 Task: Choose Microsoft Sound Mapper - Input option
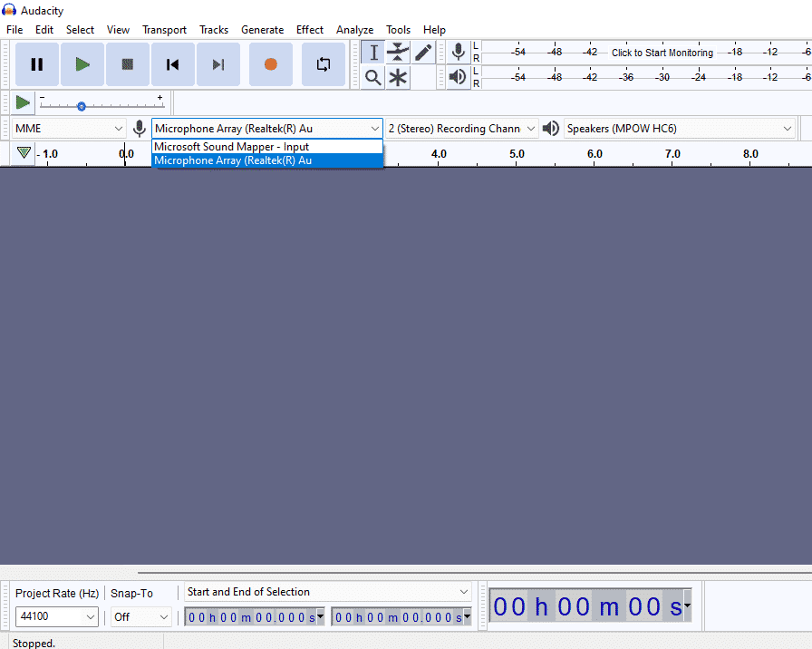click(267, 147)
